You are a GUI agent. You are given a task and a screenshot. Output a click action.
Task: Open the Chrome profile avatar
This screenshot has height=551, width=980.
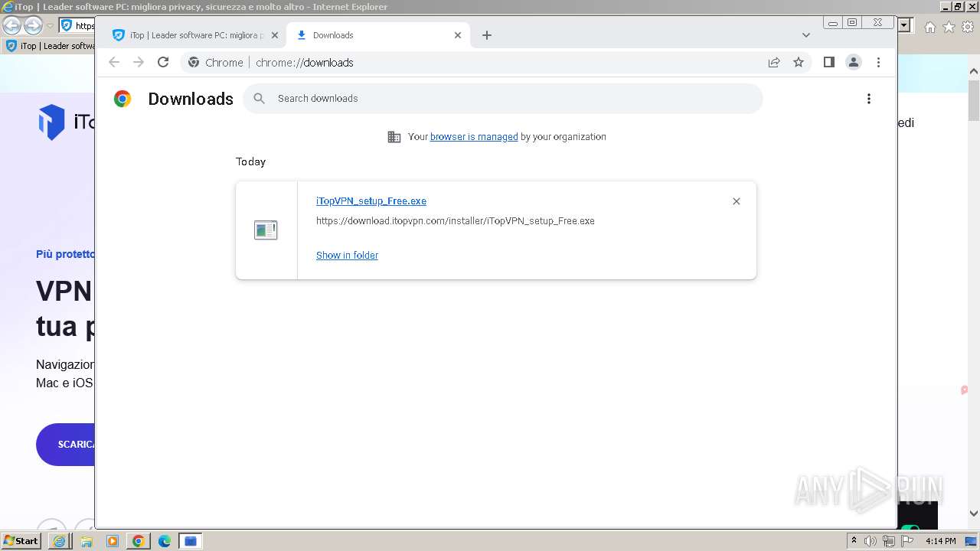(854, 63)
